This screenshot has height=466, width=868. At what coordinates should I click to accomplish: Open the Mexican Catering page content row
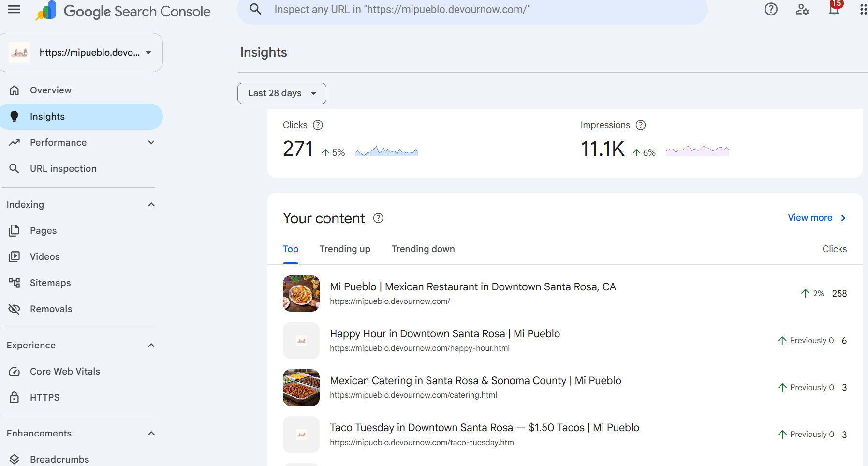coord(565,388)
